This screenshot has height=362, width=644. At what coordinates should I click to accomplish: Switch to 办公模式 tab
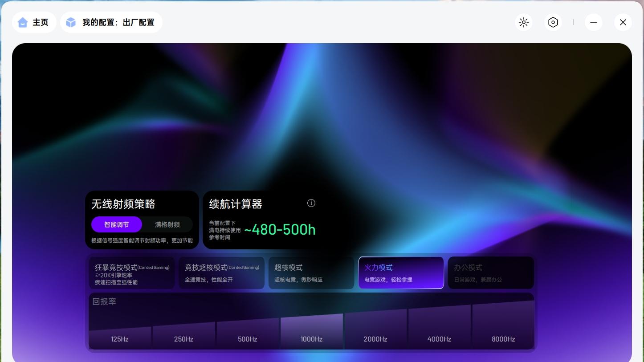490,273
